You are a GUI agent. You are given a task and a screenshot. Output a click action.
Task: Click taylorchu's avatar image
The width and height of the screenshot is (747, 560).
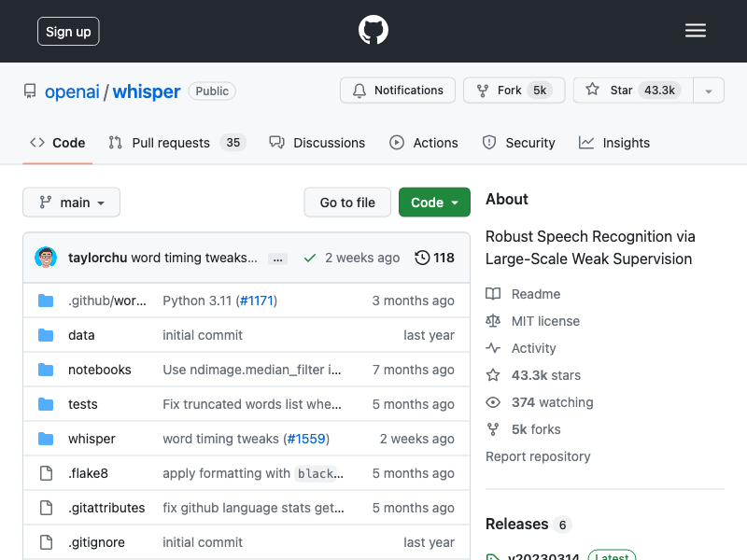[46, 258]
